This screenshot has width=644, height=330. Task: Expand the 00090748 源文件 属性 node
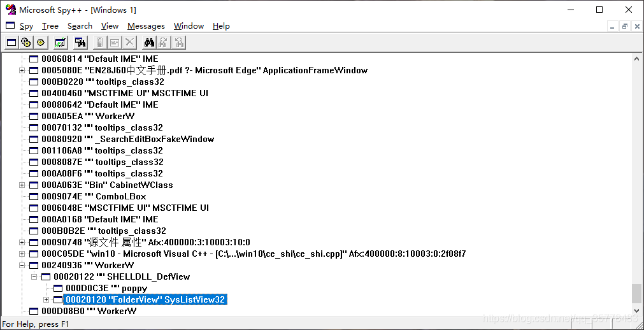coord(22,242)
